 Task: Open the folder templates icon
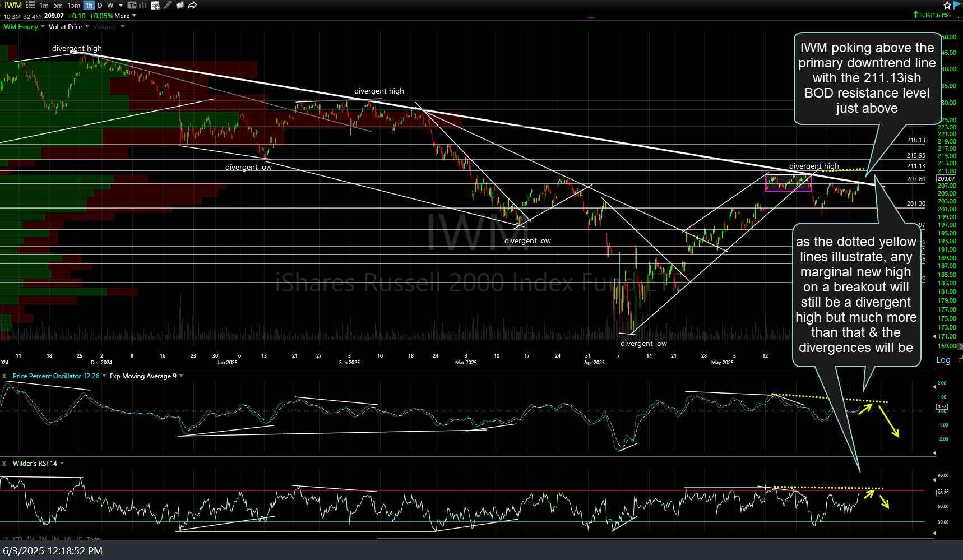coord(180,5)
